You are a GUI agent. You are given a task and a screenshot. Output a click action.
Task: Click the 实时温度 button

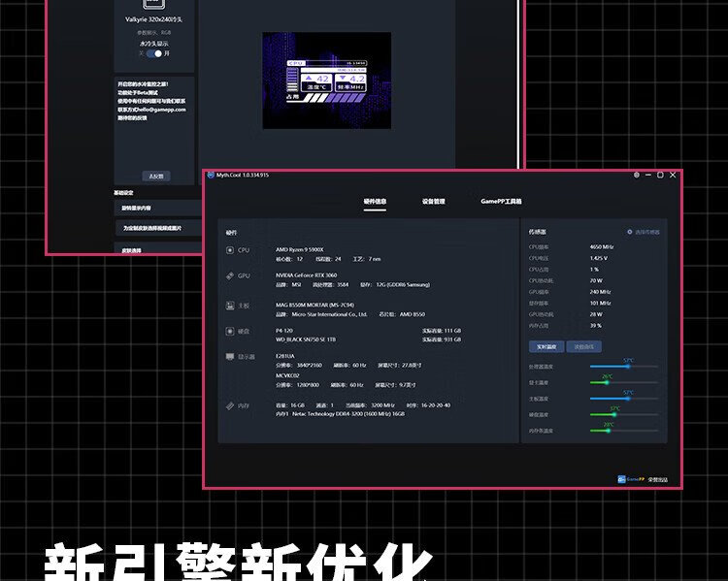point(546,346)
